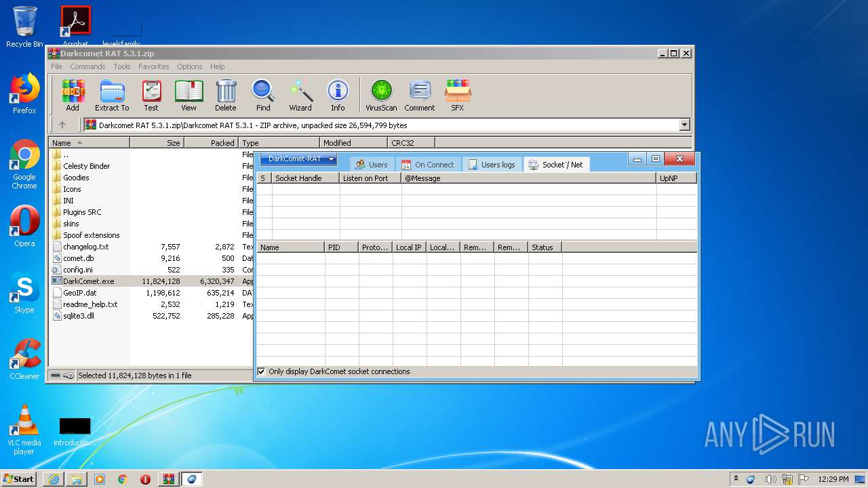Sort file list by Packed column
Viewport: 868px width, 488px height.
click(x=211, y=143)
